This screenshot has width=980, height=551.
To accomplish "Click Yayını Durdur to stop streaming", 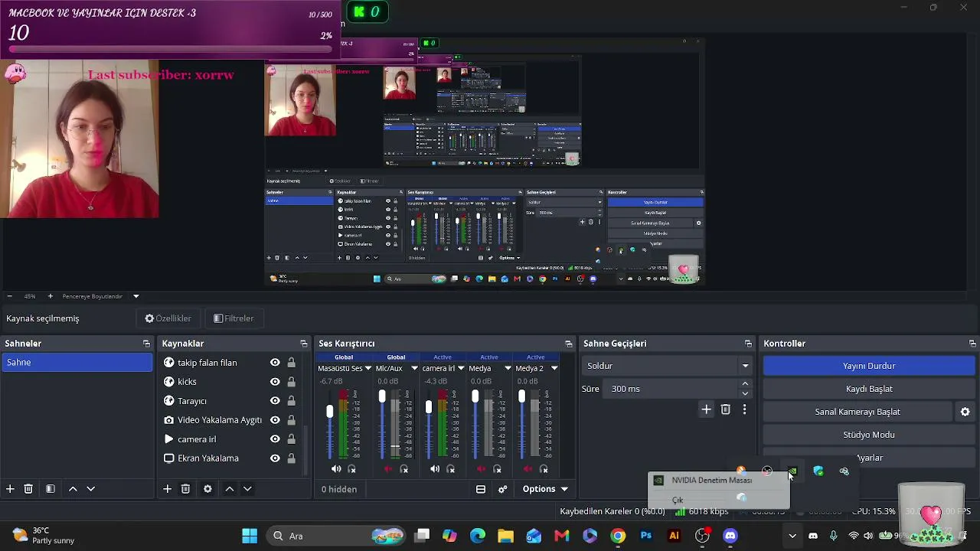I will [x=869, y=366].
